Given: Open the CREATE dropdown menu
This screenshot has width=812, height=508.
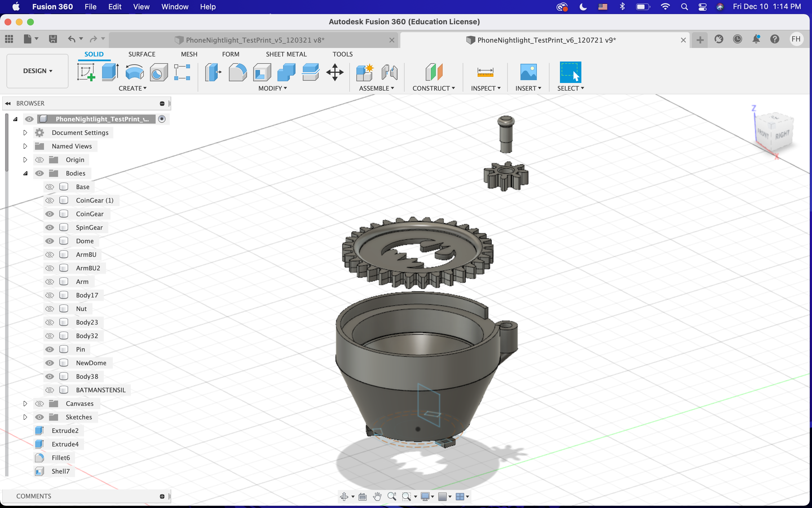Looking at the screenshot, I should click(x=133, y=88).
